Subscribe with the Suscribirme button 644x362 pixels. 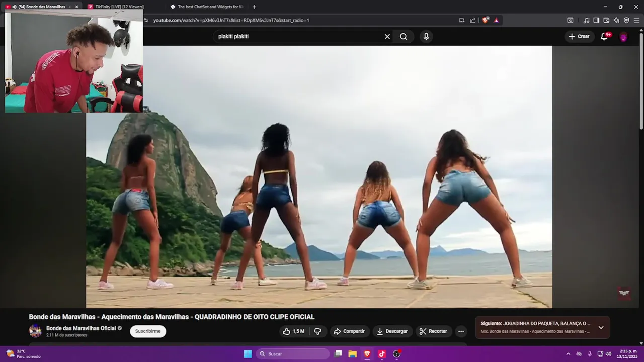(148, 331)
